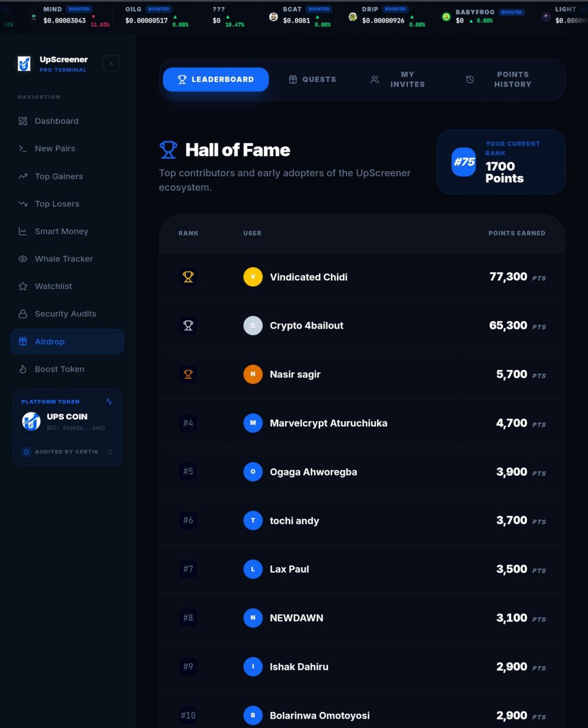Click tochi andy's avatar

tap(253, 521)
